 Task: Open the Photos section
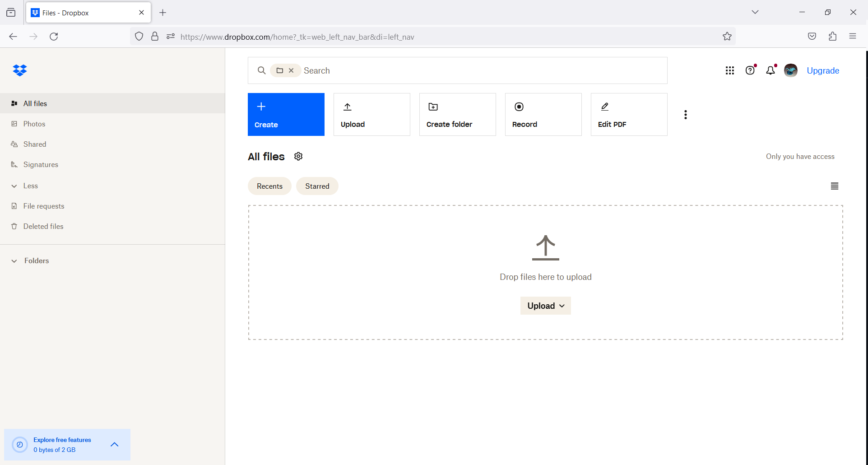pyautogui.click(x=34, y=123)
